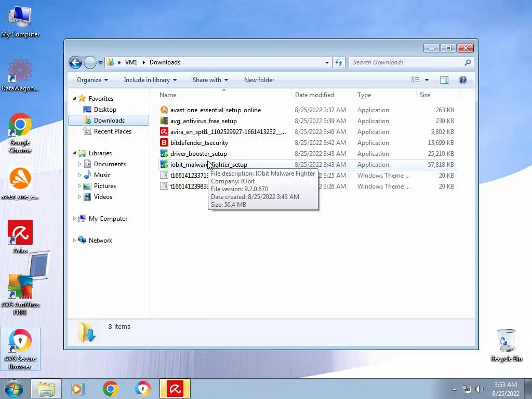Expand the Videos library node
Image resolution: width=532 pixels, height=399 pixels.
coord(79,197)
